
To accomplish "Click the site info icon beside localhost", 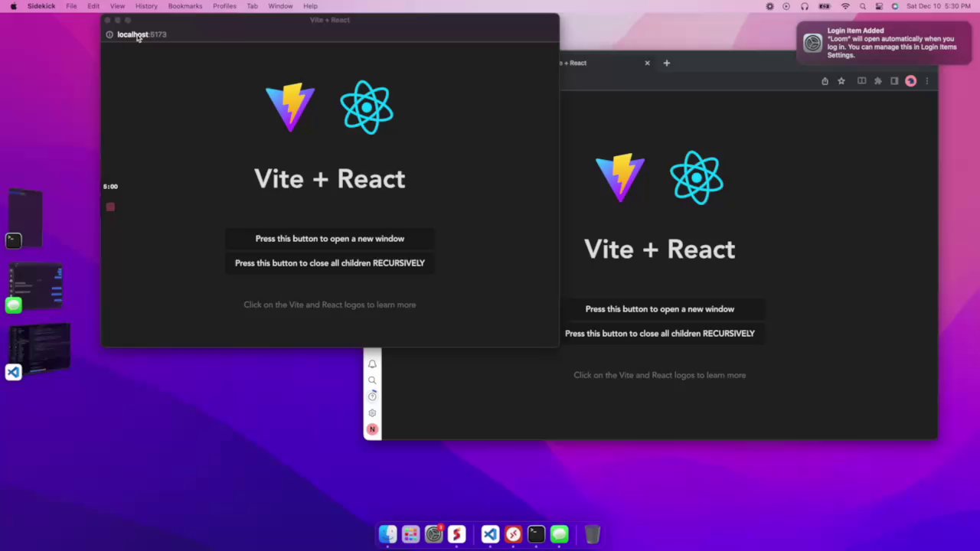I will click(109, 34).
